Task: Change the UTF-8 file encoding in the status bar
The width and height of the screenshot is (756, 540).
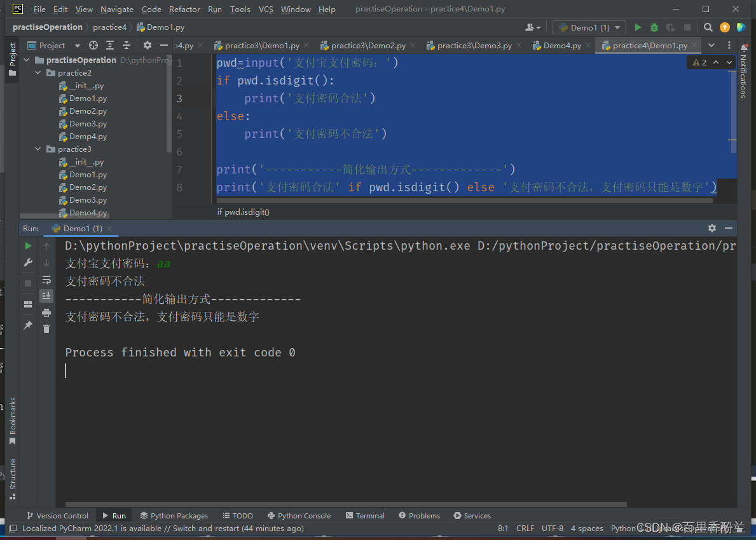Action: (552, 529)
